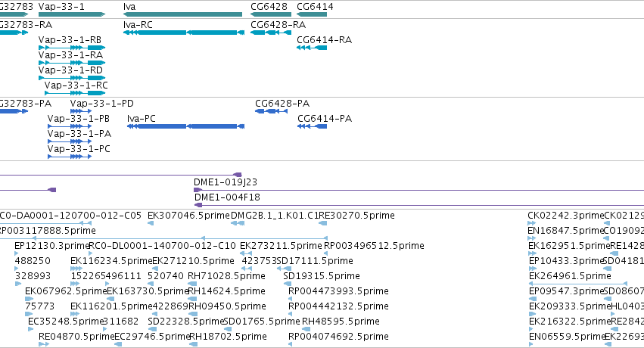This screenshot has width=644, height=348.
Task: Click the CG6428 gene bar
Action: pyautogui.click(x=271, y=14)
